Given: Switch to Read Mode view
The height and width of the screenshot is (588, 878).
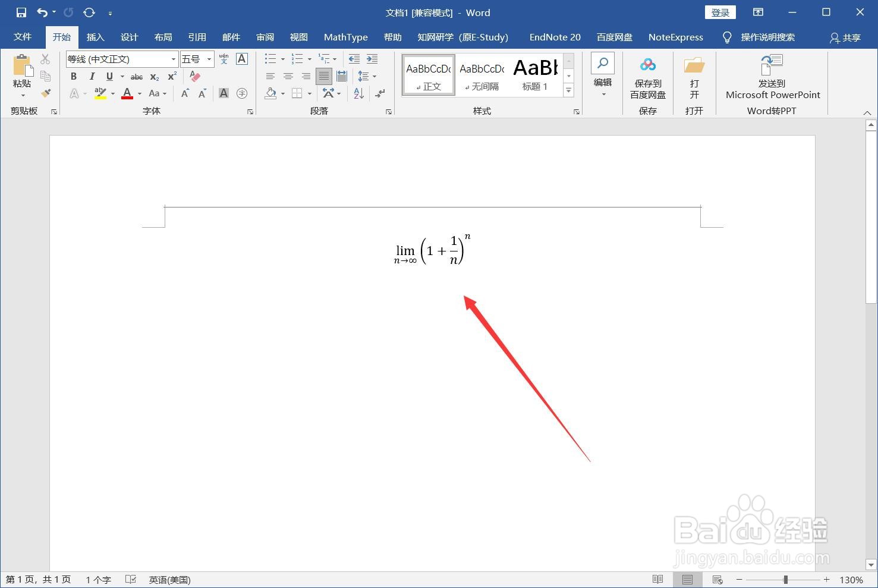Looking at the screenshot, I should (657, 579).
